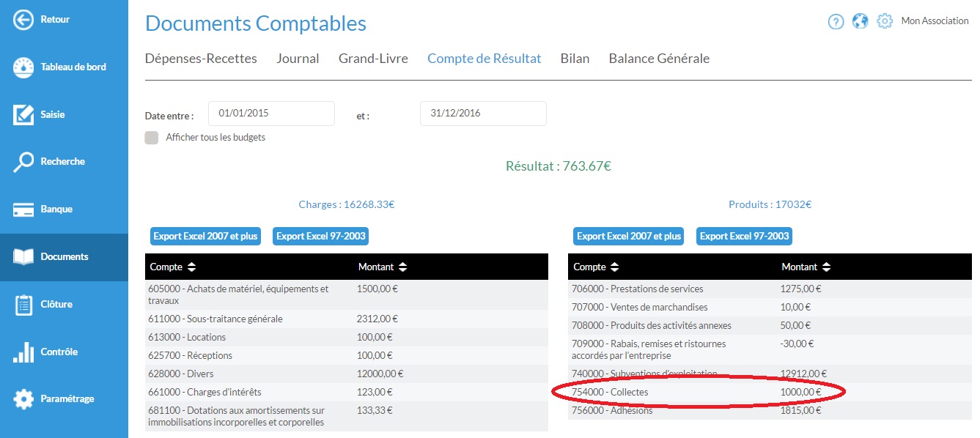Select the Contrôle bar chart icon
The image size is (980, 438).
23,352
